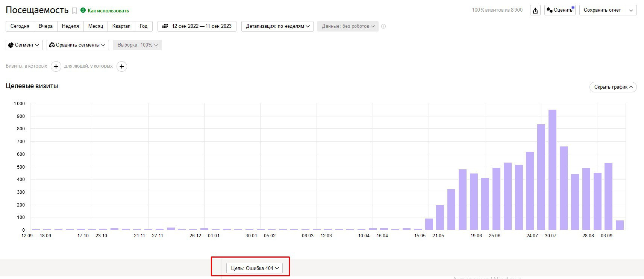644x279 pixels.
Task: Select the Месяц period tab
Action: pos(95,26)
